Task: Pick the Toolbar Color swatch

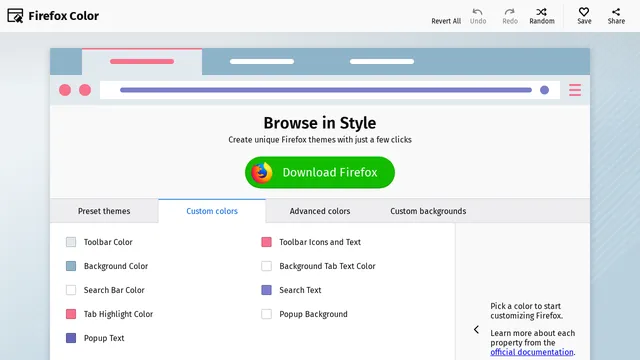Action: pos(71,242)
